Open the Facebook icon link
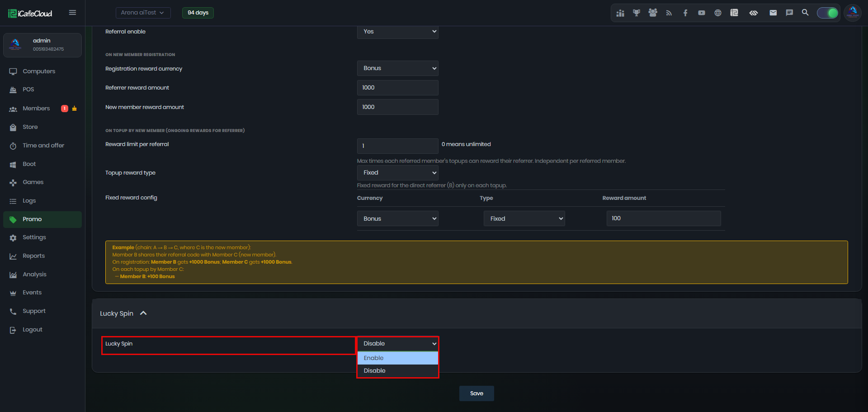This screenshot has width=868, height=412. [685, 13]
